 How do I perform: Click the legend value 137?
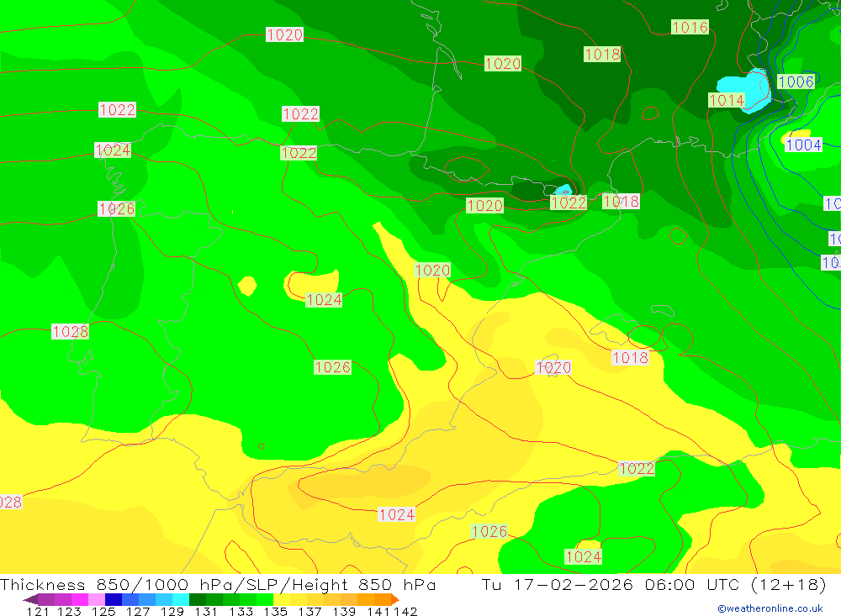(x=309, y=611)
